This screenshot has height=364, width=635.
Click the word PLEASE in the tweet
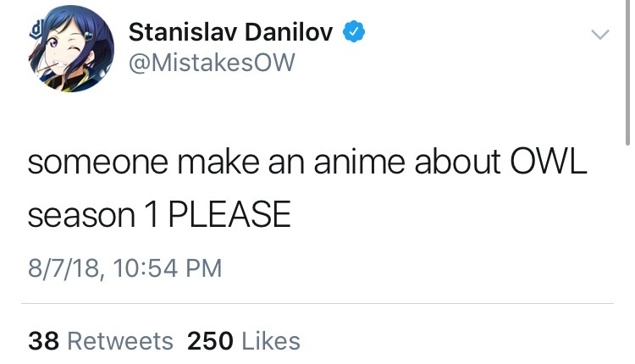coord(229,216)
